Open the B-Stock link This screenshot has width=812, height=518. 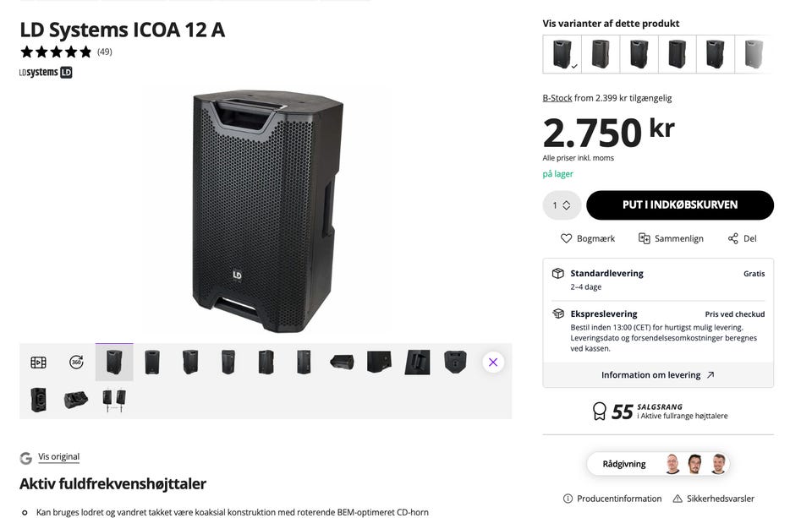click(x=557, y=98)
